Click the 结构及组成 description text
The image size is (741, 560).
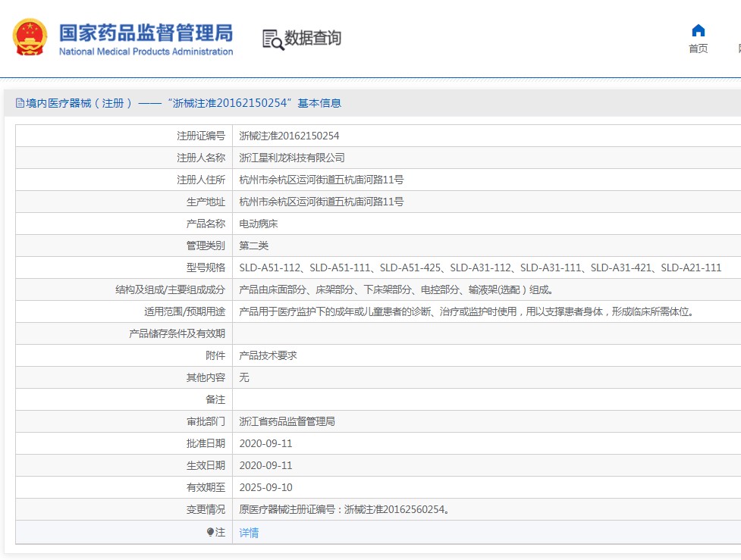pyautogui.click(x=396, y=290)
